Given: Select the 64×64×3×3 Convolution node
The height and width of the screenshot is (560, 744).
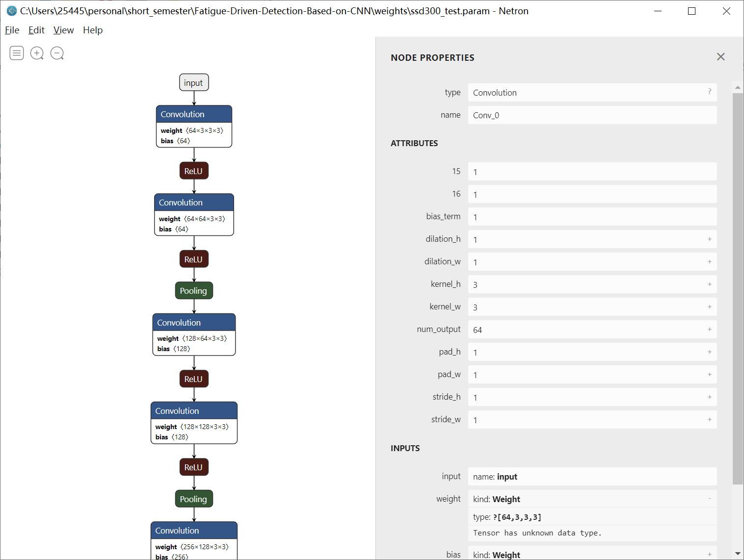Looking at the screenshot, I should coord(194,215).
